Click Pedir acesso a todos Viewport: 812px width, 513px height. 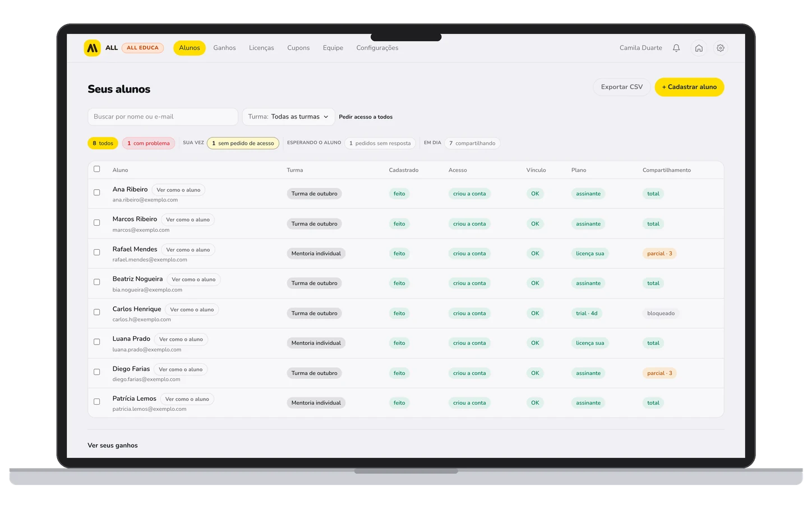click(366, 117)
